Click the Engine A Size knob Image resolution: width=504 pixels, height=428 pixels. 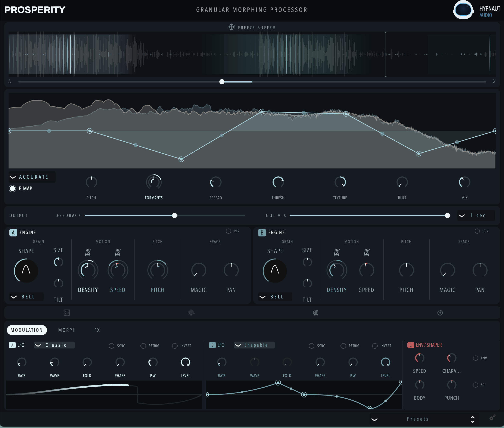point(58,262)
